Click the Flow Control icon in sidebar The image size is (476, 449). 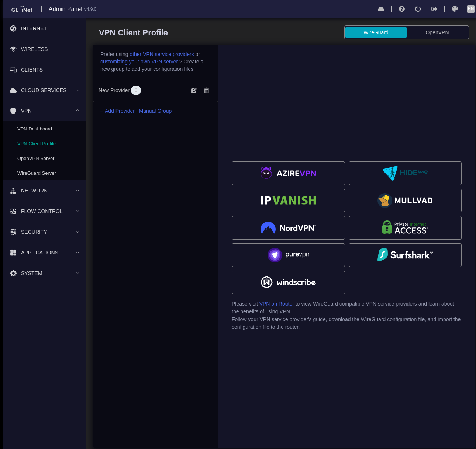tap(13, 211)
